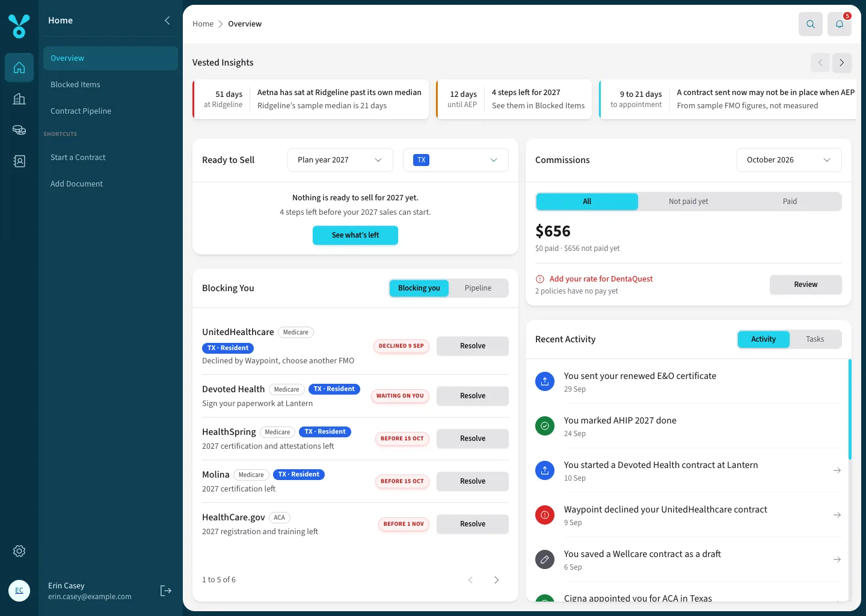Open the TX state dropdown
The width and height of the screenshot is (866, 616).
click(x=456, y=160)
